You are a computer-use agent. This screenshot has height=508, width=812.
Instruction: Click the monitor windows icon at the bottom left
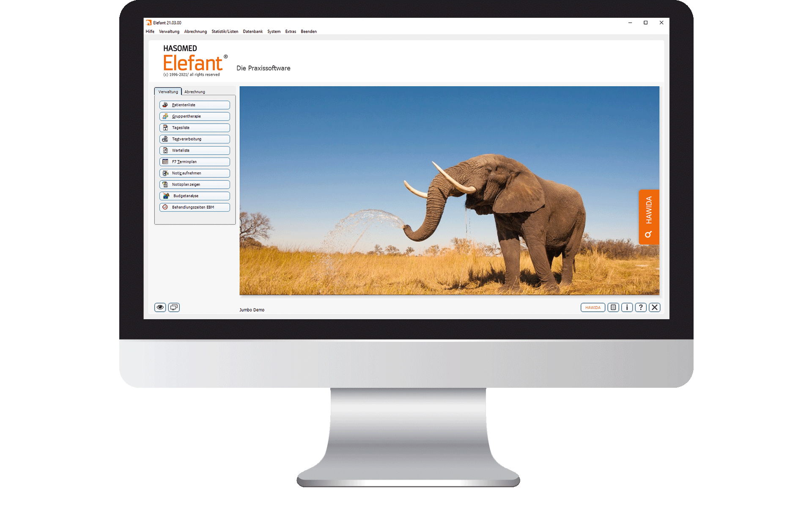tap(174, 308)
